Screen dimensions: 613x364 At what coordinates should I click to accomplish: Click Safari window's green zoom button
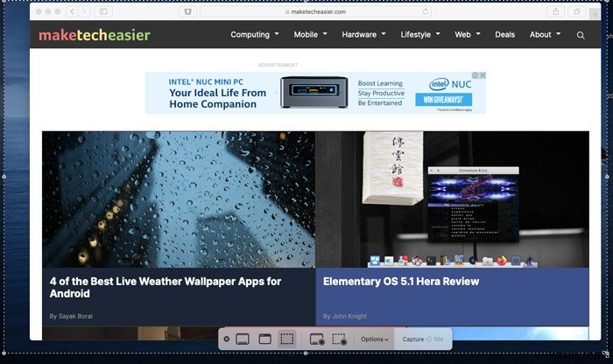coord(58,11)
